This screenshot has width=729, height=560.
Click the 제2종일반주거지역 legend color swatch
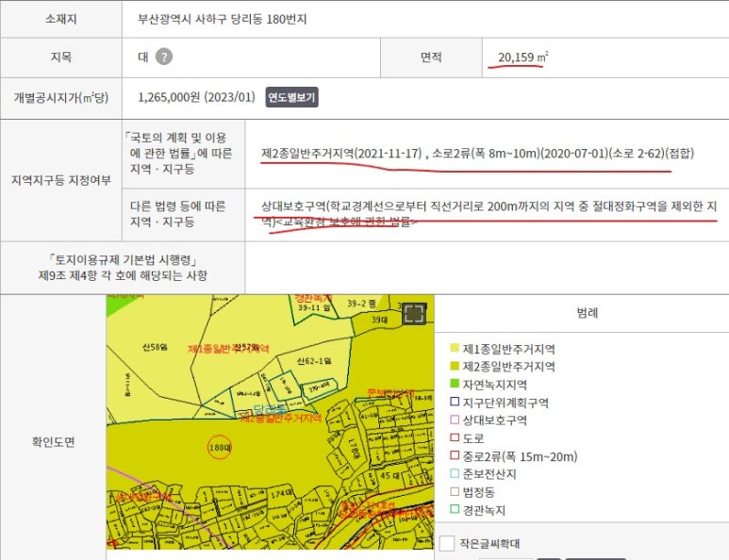click(455, 366)
